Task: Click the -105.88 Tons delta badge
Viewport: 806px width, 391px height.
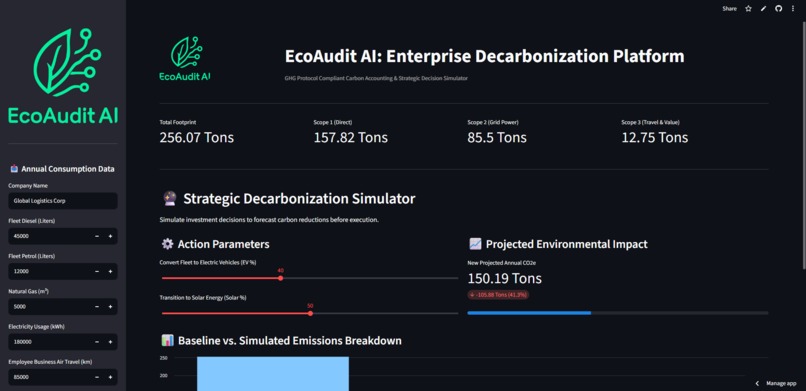Action: [x=498, y=295]
